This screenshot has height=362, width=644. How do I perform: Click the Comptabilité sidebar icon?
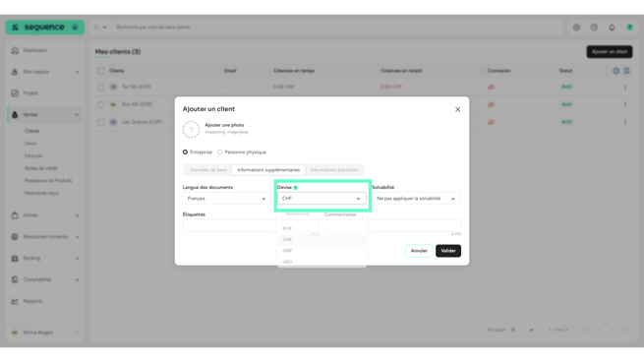point(15,279)
